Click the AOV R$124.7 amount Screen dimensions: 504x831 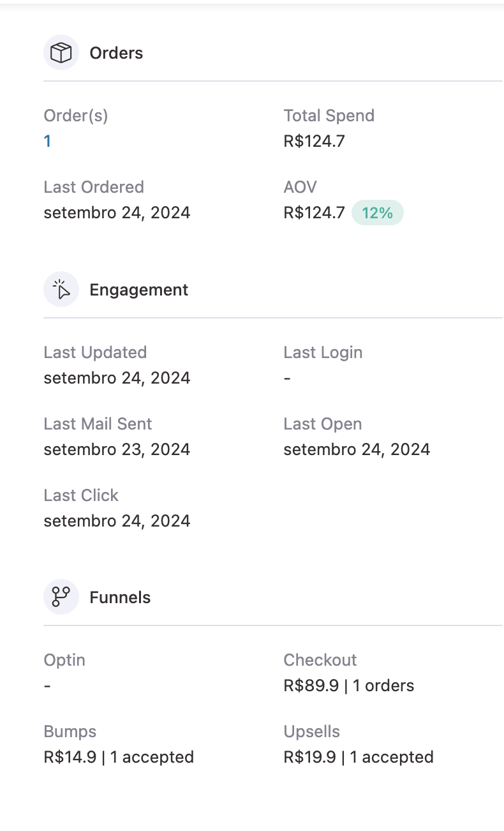[x=314, y=213]
